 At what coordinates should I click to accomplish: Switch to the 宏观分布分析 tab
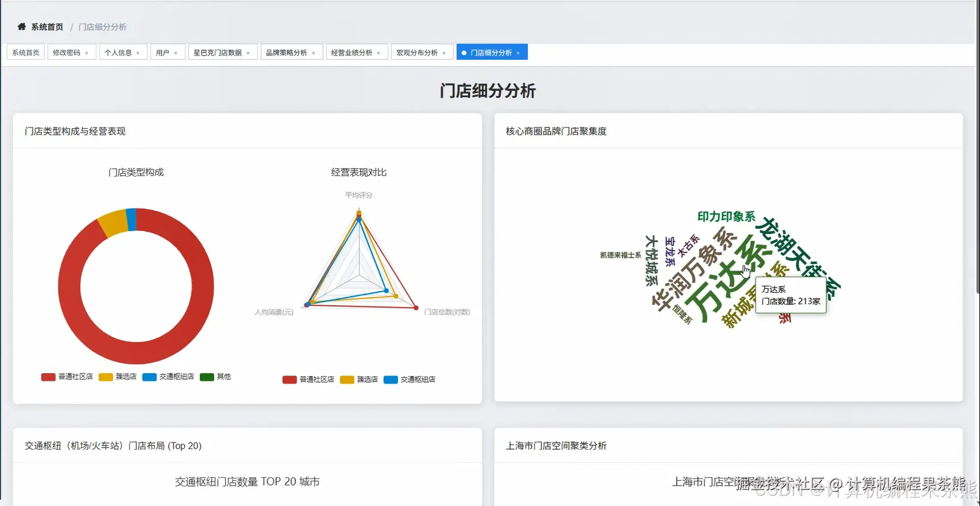(x=417, y=53)
